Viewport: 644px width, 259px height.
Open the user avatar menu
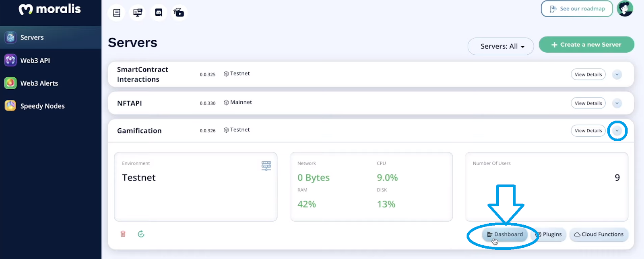(625, 8)
